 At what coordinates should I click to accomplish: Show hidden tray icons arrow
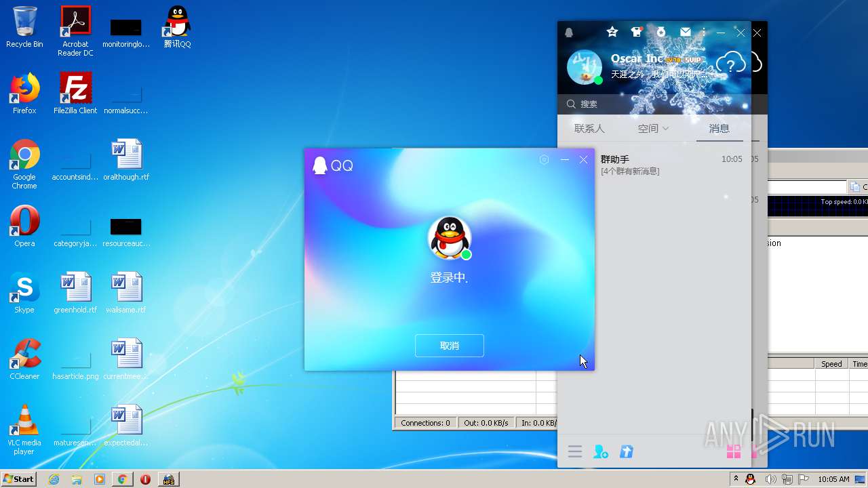[x=736, y=479]
